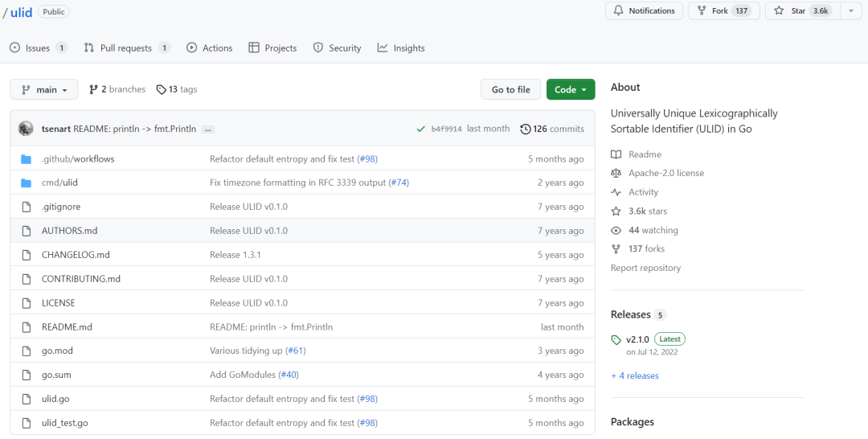Expand commit message ellipsis button
868x439 pixels.
(x=207, y=129)
